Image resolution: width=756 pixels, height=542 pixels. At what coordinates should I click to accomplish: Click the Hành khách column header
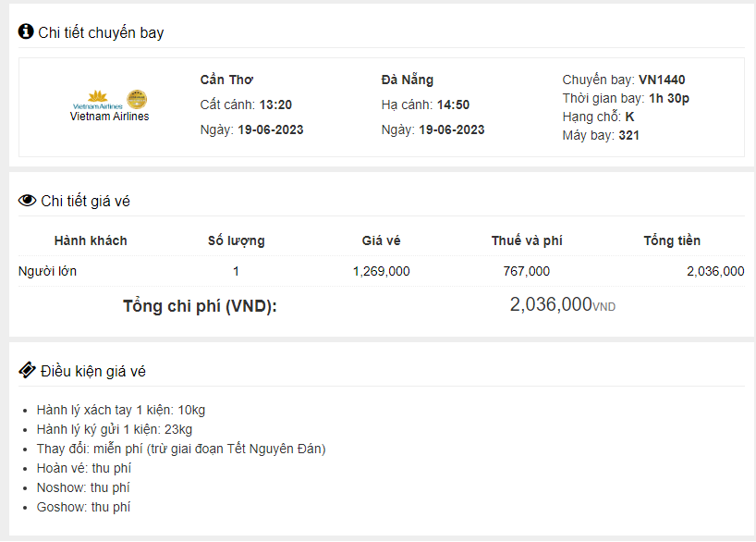coord(91,240)
